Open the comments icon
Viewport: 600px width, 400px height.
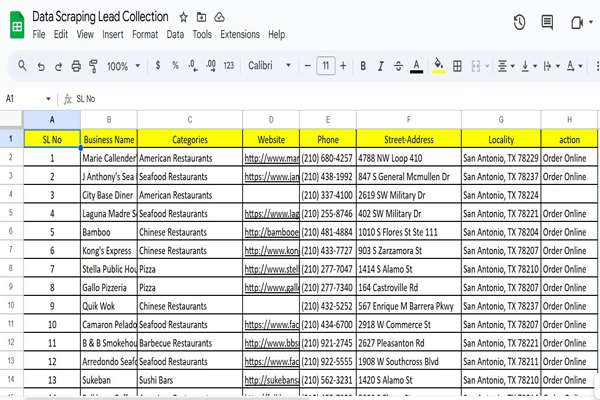[547, 22]
